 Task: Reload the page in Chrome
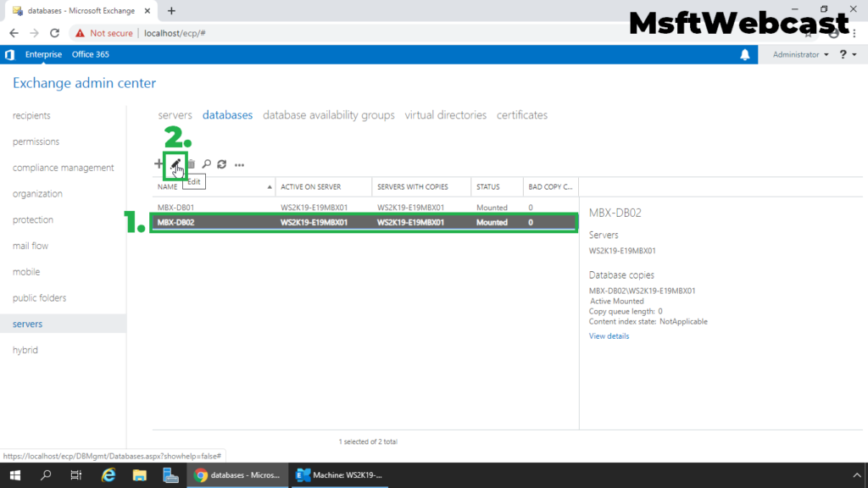(x=55, y=33)
